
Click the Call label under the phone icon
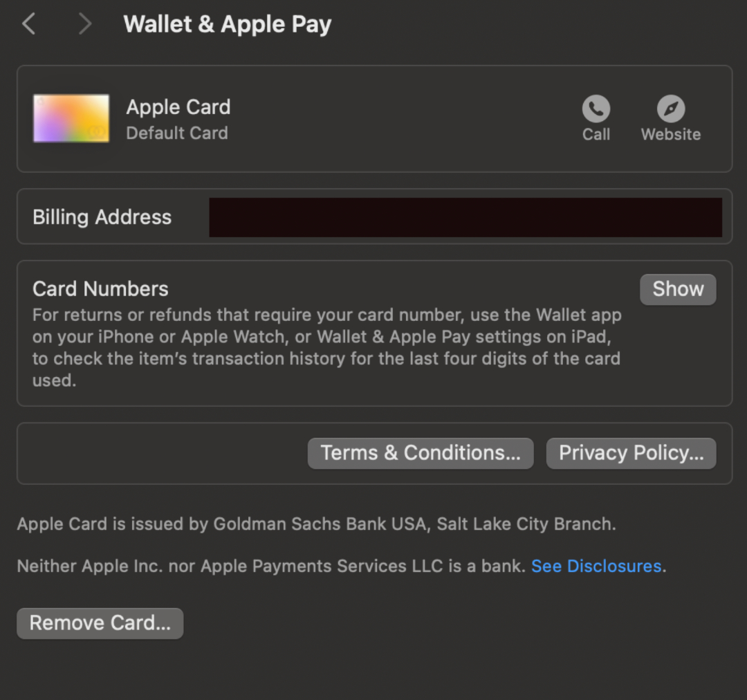[x=596, y=135]
